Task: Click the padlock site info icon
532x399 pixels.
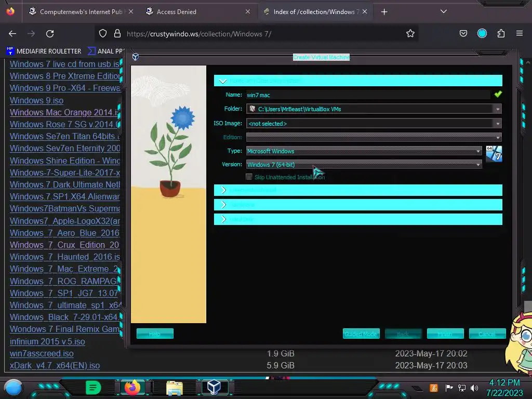Action: (117, 33)
